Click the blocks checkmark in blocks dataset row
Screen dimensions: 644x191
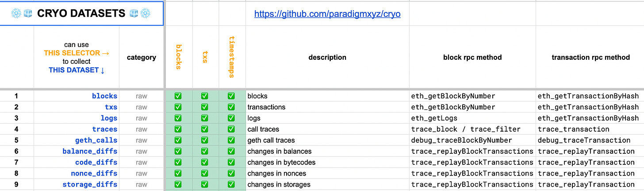178,96
